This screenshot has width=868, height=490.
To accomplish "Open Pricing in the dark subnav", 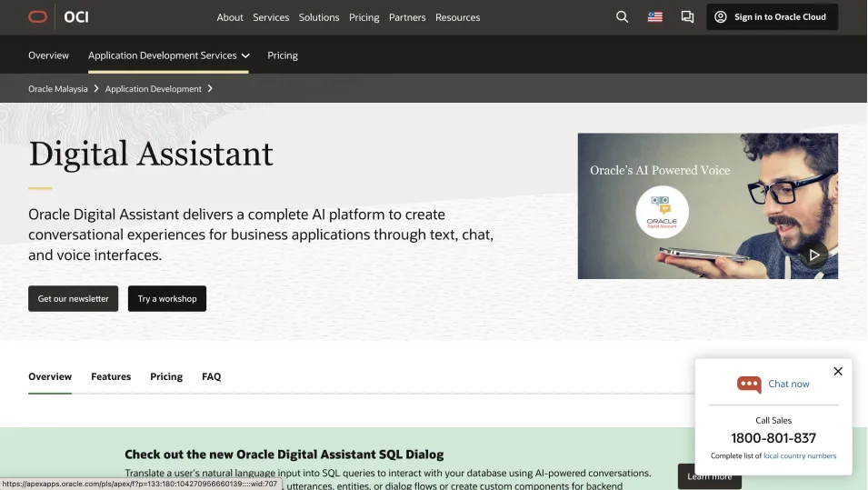I will point(283,55).
